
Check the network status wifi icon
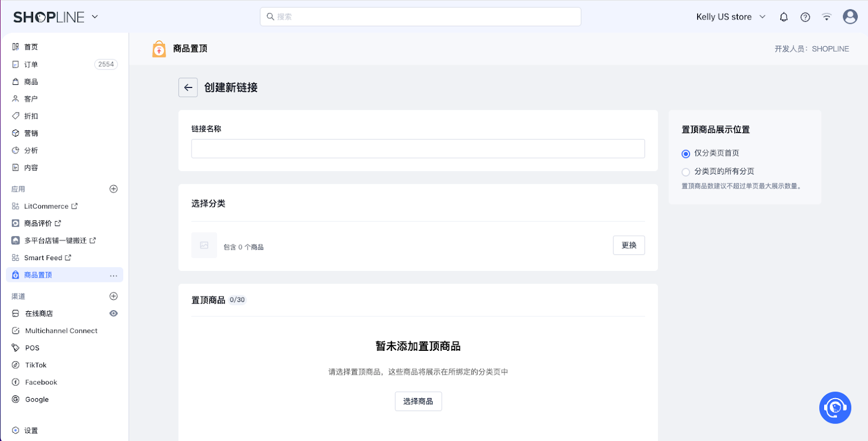coord(827,17)
